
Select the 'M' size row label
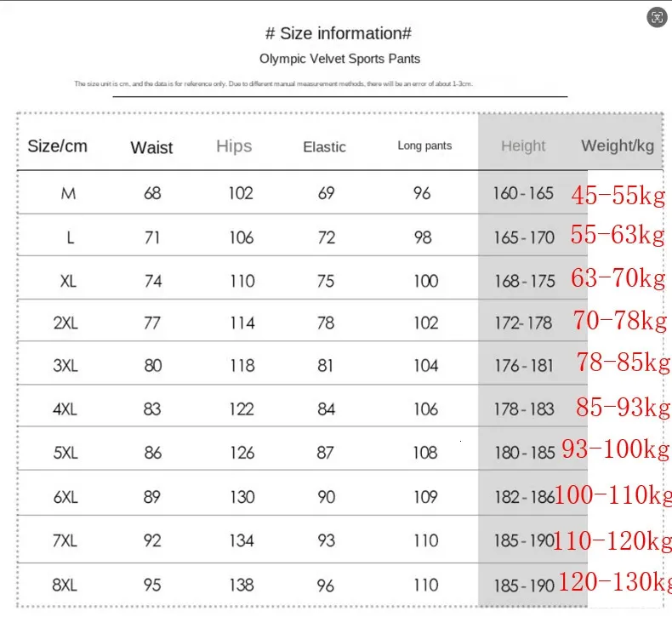click(x=68, y=193)
